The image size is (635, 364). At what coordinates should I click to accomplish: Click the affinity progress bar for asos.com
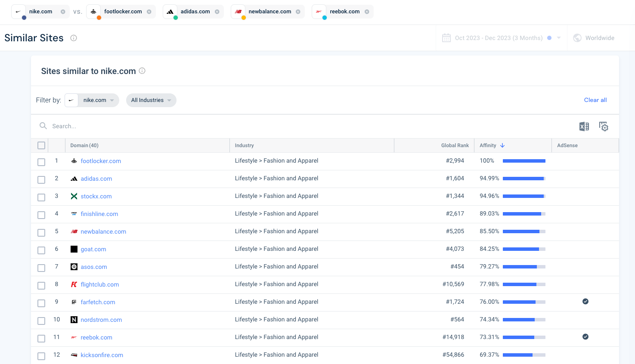[x=524, y=266]
